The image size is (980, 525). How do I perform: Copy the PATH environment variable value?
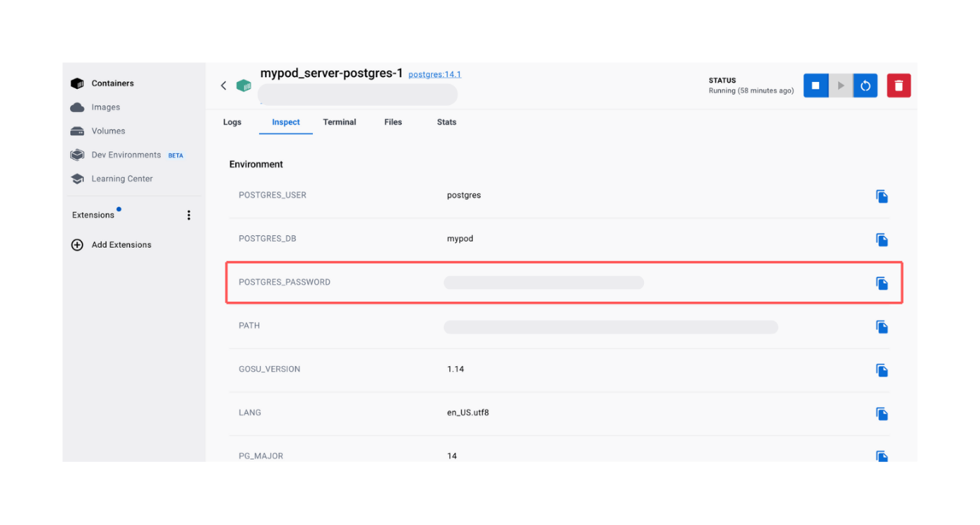[x=881, y=326]
